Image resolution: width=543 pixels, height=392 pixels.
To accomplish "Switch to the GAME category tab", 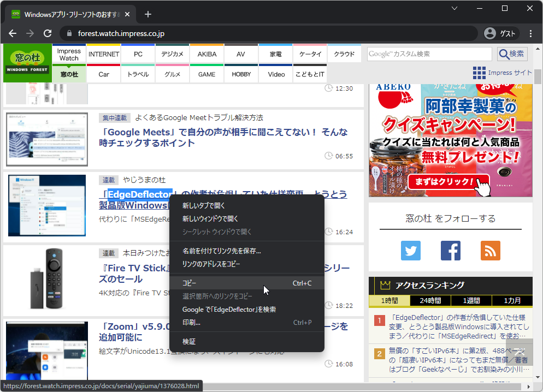I will coord(206,74).
